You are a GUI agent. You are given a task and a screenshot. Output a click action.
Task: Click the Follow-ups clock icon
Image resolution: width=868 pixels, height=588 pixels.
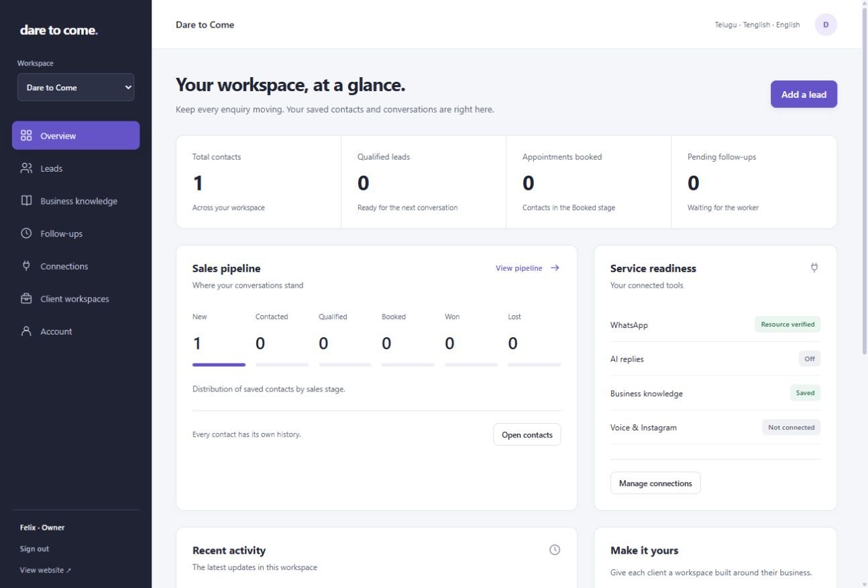coord(26,233)
